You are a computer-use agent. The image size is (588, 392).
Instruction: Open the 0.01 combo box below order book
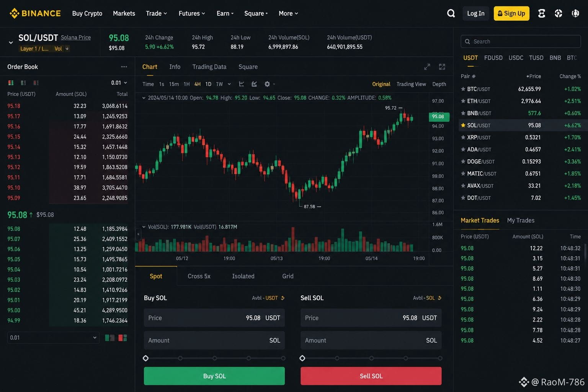53,338
